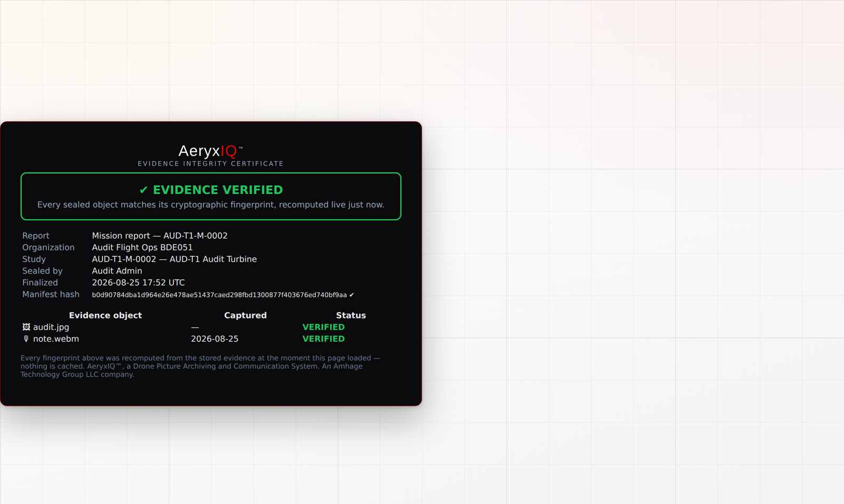This screenshot has width=844, height=504.
Task: Click the microphone icon beside note.webm
Action: (x=26, y=339)
